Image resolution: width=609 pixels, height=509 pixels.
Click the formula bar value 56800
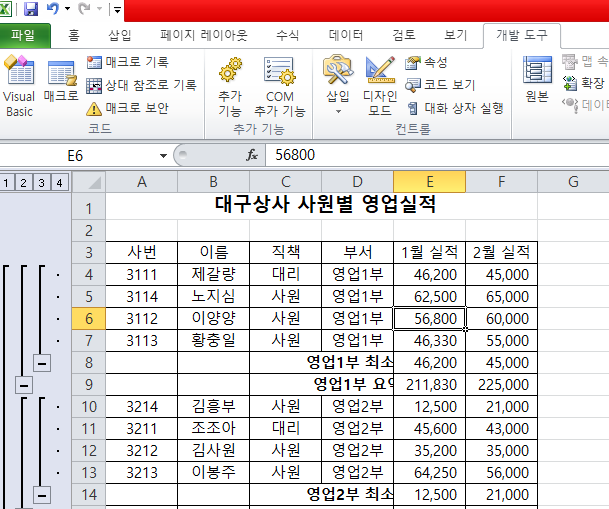[295, 155]
